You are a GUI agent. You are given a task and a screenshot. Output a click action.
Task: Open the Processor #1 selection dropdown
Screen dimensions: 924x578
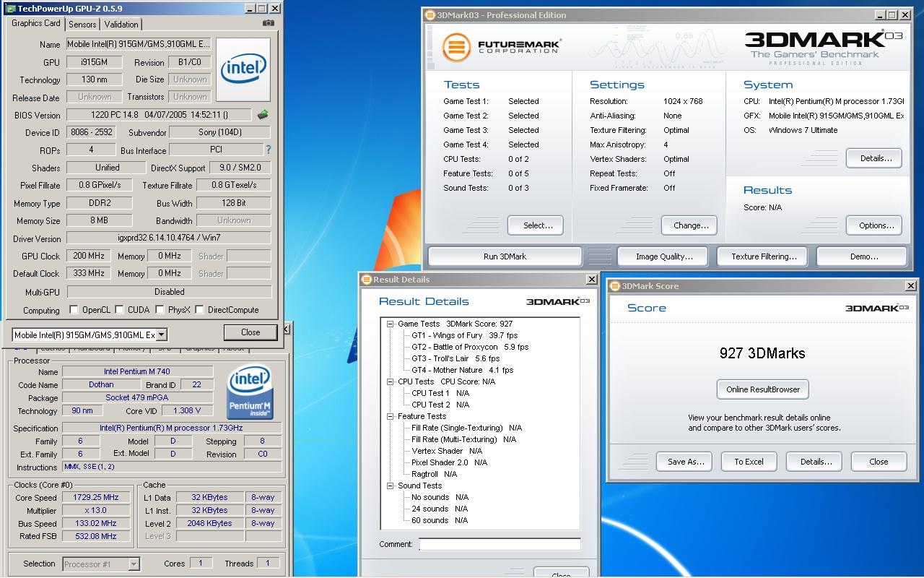[x=134, y=564]
